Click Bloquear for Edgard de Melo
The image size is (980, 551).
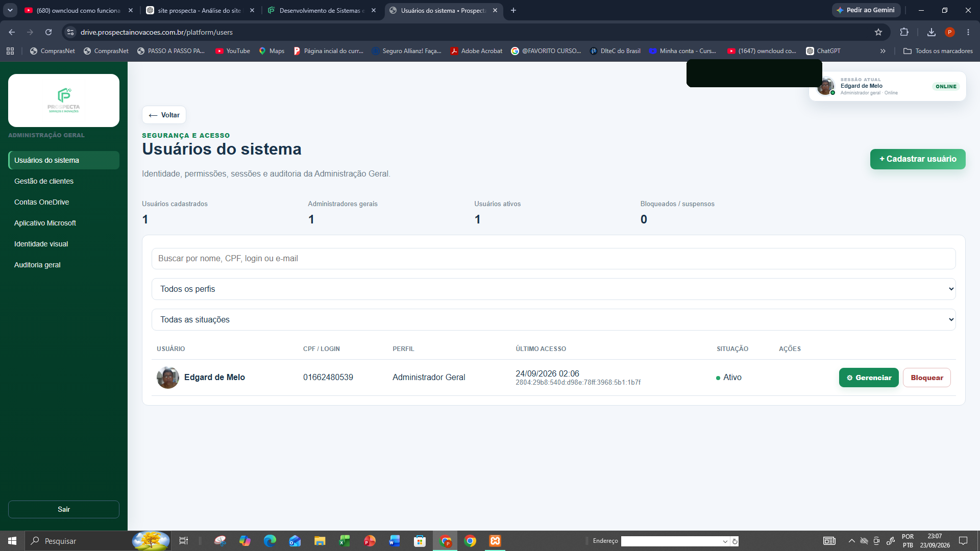tap(927, 378)
